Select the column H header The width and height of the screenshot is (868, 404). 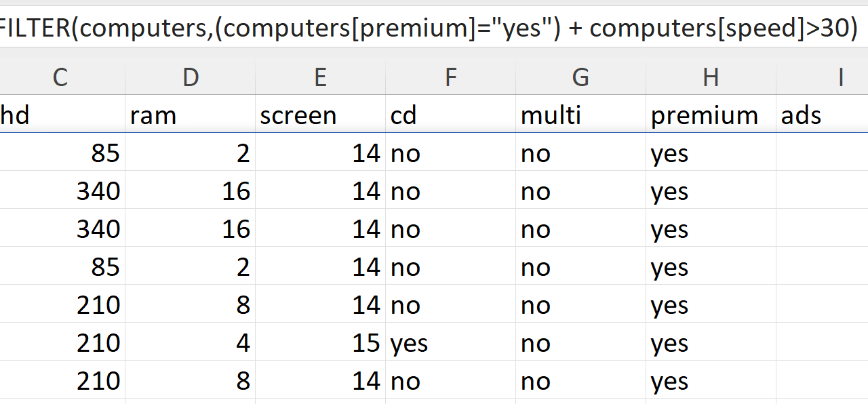[711, 78]
